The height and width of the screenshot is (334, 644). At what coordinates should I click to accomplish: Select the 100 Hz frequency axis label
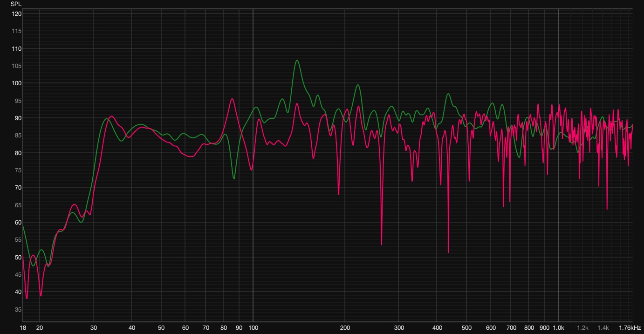pos(253,328)
